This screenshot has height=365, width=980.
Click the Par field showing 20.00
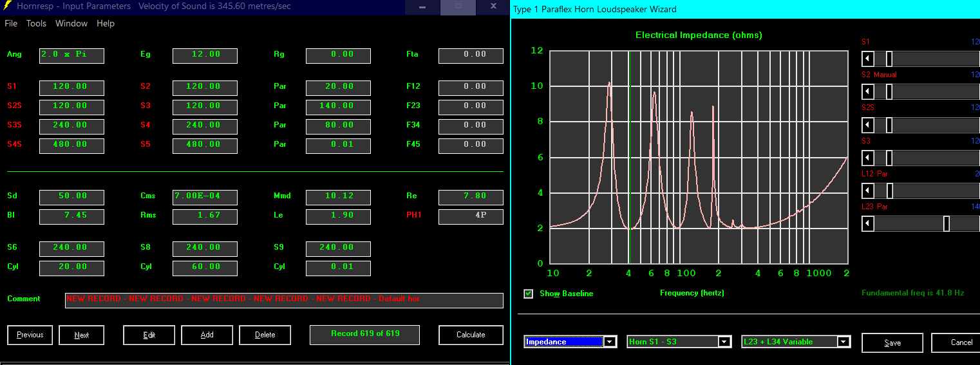pos(338,88)
